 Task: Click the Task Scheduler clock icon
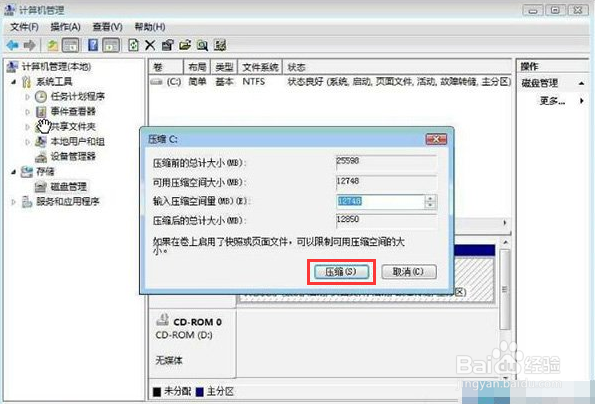pyautogui.click(x=41, y=97)
